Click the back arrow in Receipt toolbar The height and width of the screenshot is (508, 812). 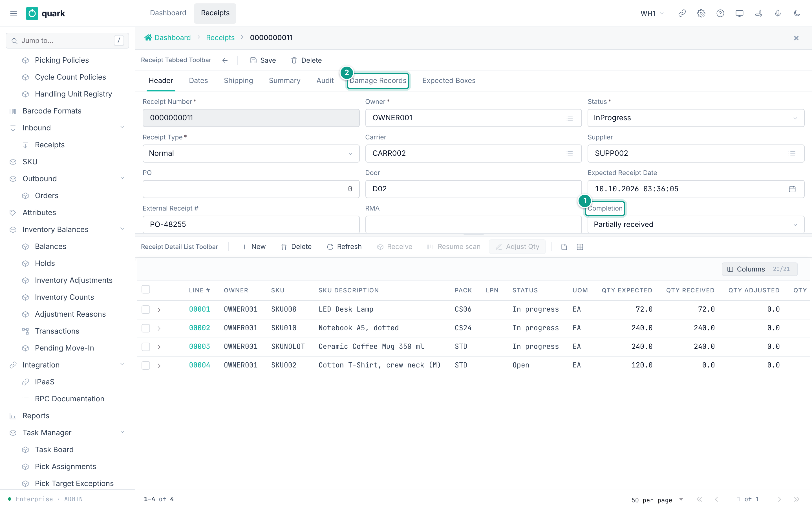(225, 60)
